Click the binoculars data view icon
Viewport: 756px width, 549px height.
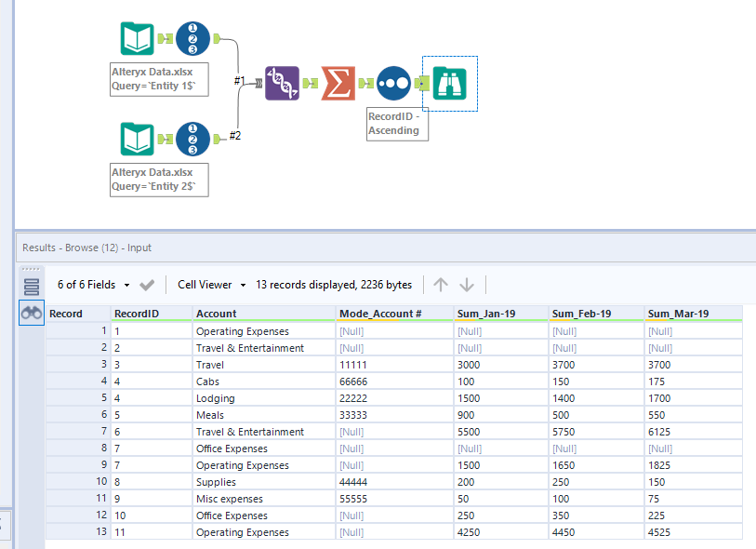[32, 314]
